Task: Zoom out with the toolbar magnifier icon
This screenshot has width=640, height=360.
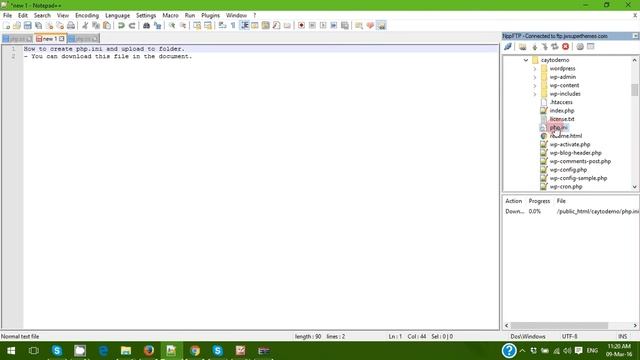Action: (183, 25)
